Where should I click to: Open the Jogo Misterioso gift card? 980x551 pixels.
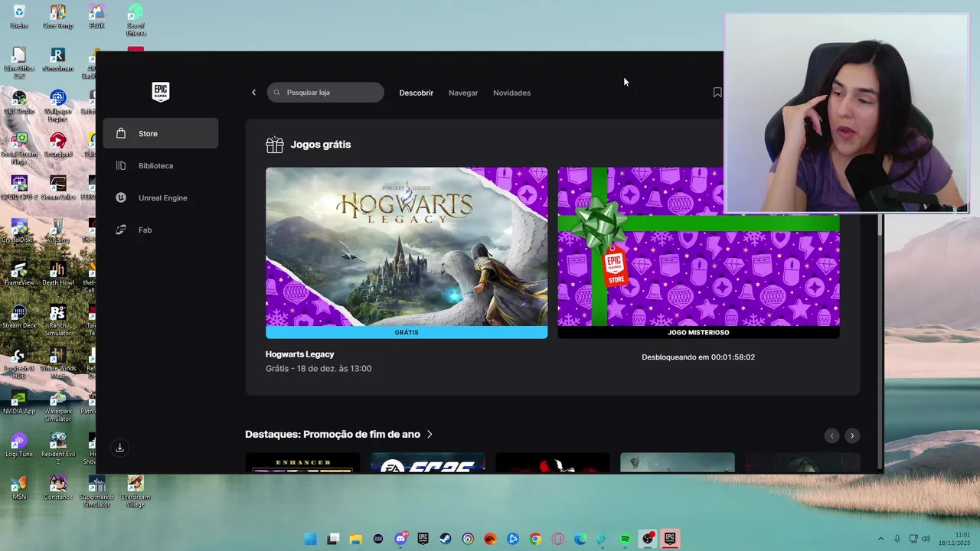[x=698, y=253]
